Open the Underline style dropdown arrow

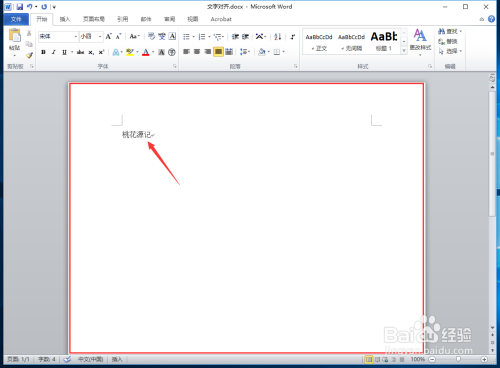pos(72,52)
